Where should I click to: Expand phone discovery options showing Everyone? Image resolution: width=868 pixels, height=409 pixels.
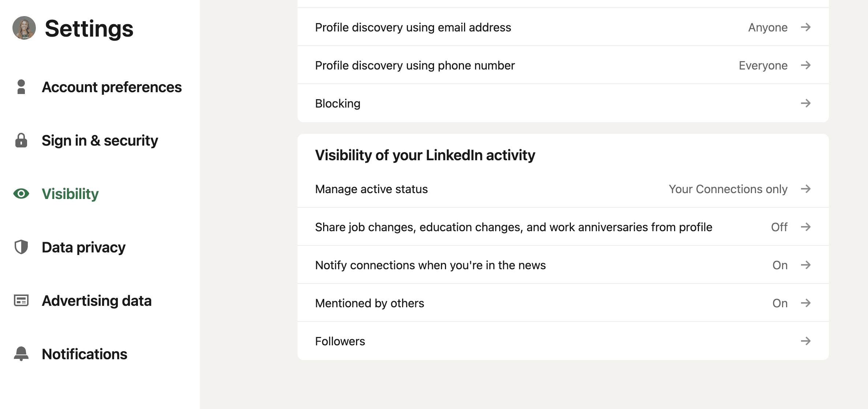(x=763, y=65)
